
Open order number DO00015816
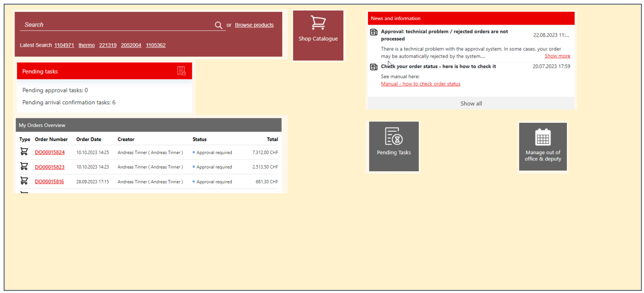pos(49,182)
